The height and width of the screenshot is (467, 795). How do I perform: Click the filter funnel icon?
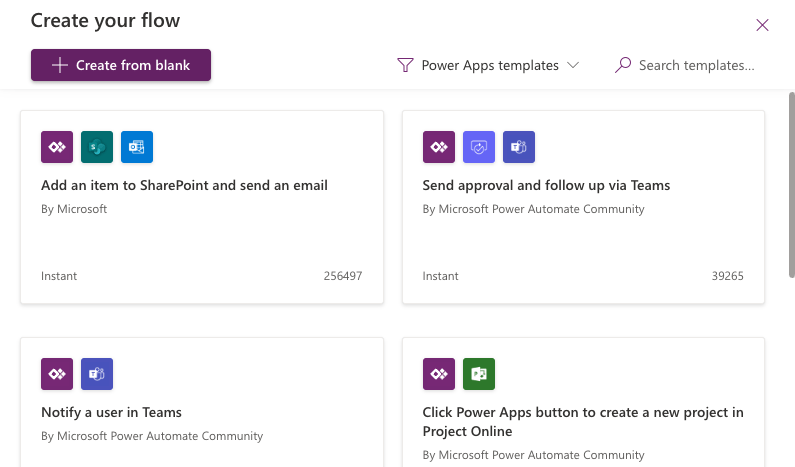(x=405, y=65)
